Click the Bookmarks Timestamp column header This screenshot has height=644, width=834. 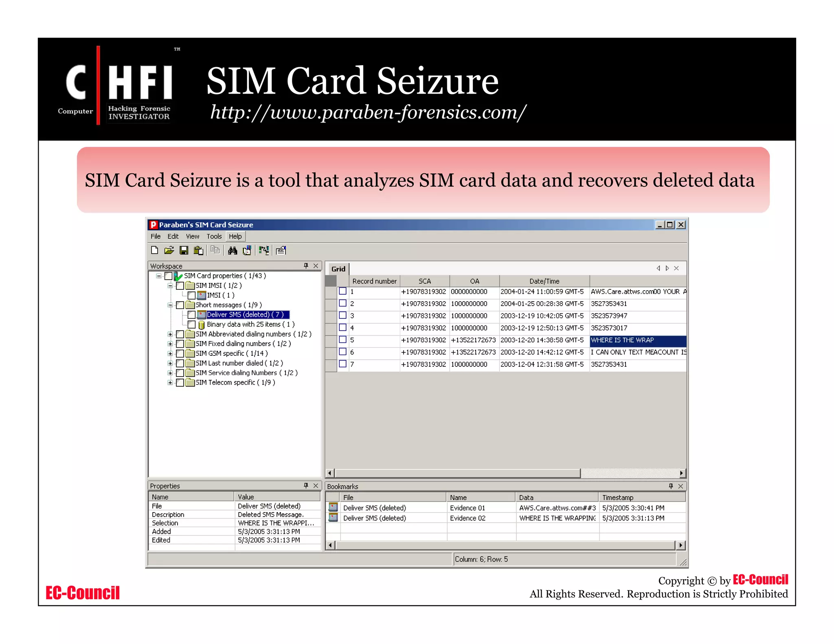tap(642, 497)
